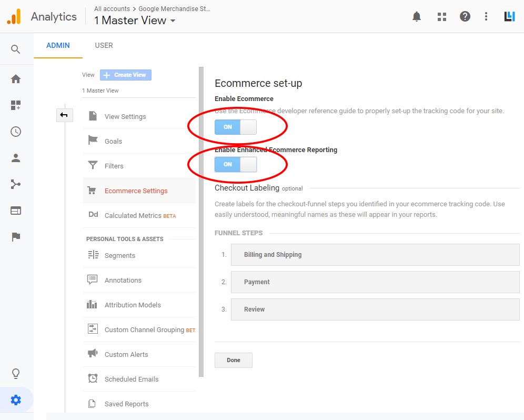Image resolution: width=524 pixels, height=420 pixels.
Task: Open Realtime clock icon in sidebar
Action: click(x=16, y=132)
